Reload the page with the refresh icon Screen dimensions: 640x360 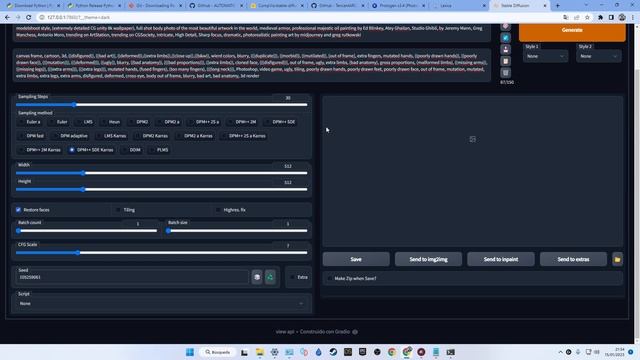pyautogui.click(x=29, y=17)
